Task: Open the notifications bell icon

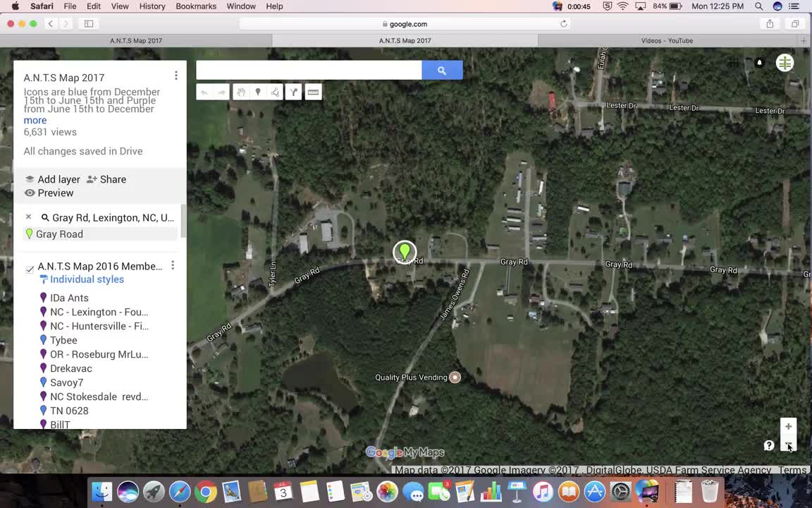Action: click(759, 63)
